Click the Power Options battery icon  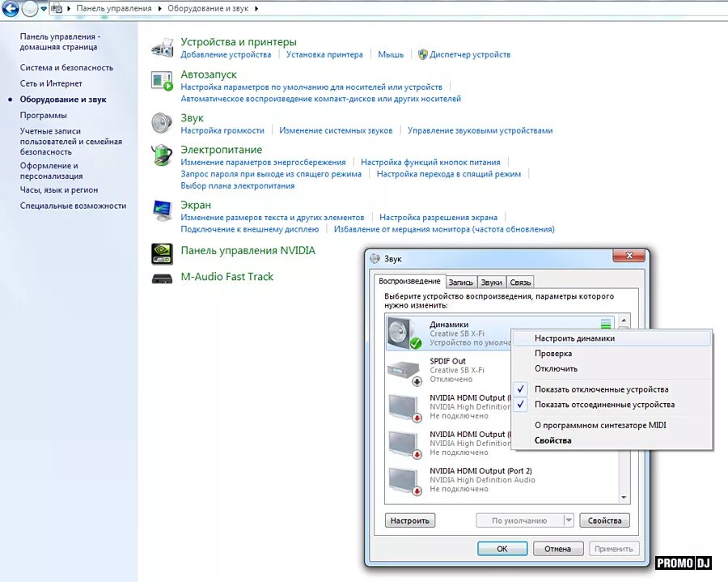[162, 155]
